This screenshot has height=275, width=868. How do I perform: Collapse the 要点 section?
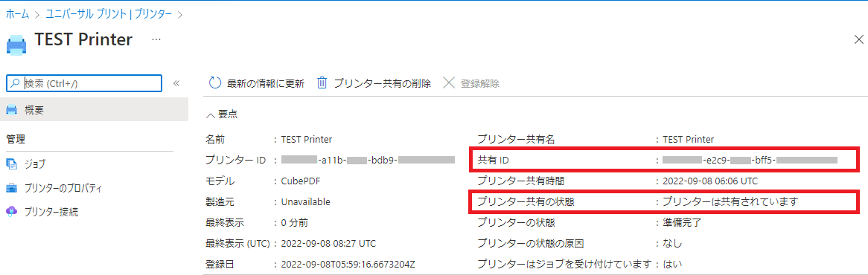pyautogui.click(x=221, y=115)
